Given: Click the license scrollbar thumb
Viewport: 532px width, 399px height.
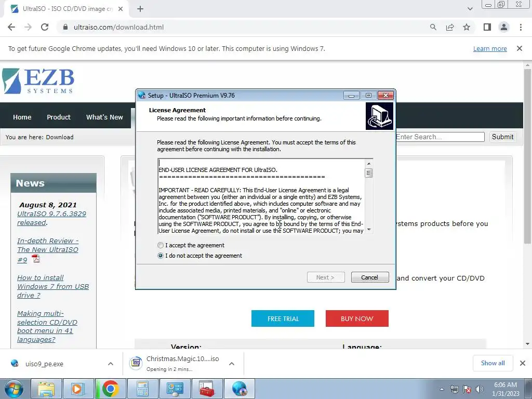Looking at the screenshot, I should pos(369,173).
